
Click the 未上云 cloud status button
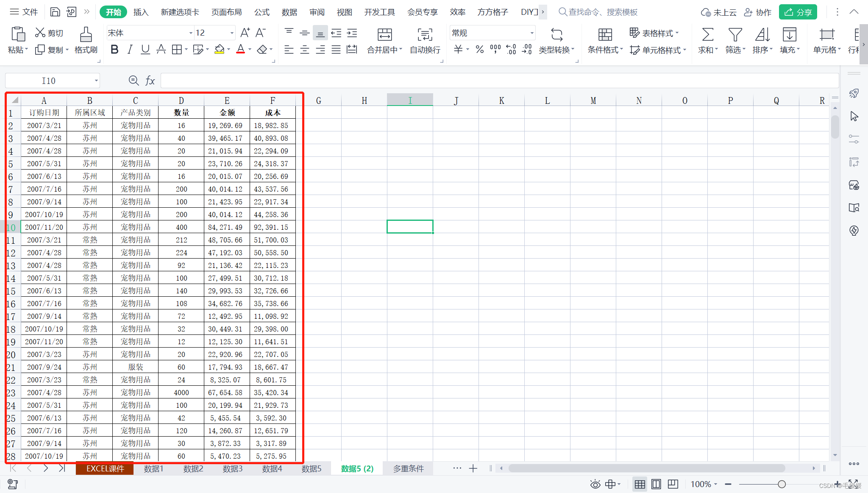718,12
